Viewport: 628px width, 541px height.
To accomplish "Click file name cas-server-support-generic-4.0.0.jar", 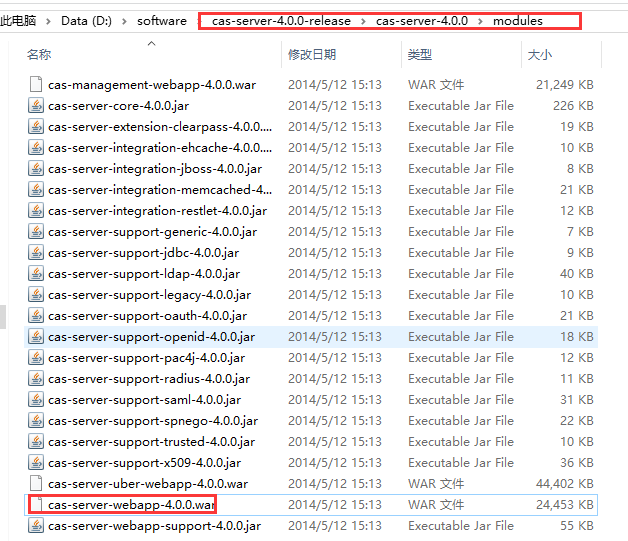I will click(x=153, y=232).
